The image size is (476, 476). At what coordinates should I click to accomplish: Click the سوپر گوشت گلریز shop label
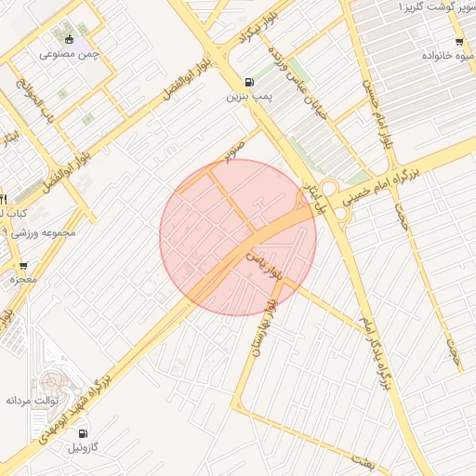438,7
